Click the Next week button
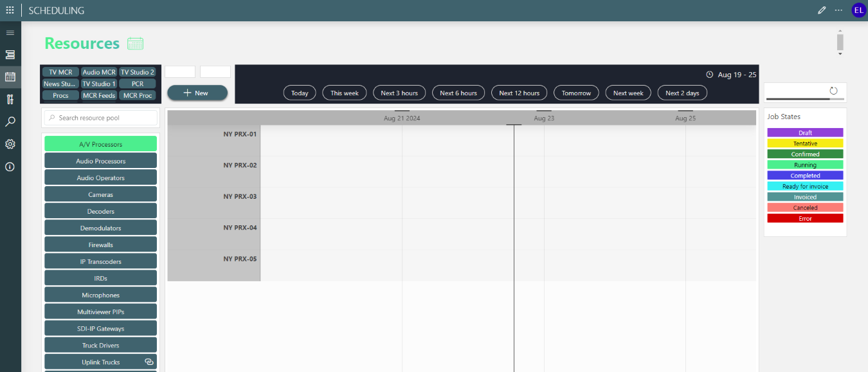This screenshot has width=868, height=372. [628, 93]
